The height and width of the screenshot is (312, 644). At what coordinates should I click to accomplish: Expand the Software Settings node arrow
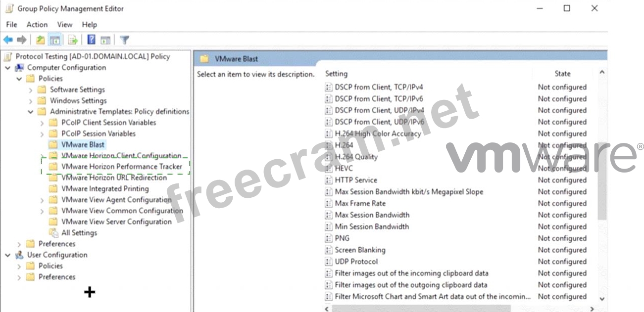pyautogui.click(x=31, y=89)
